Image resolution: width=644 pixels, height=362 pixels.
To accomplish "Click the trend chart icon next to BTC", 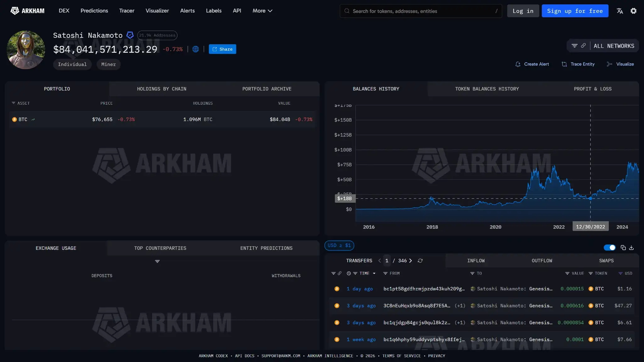I will pyautogui.click(x=33, y=119).
